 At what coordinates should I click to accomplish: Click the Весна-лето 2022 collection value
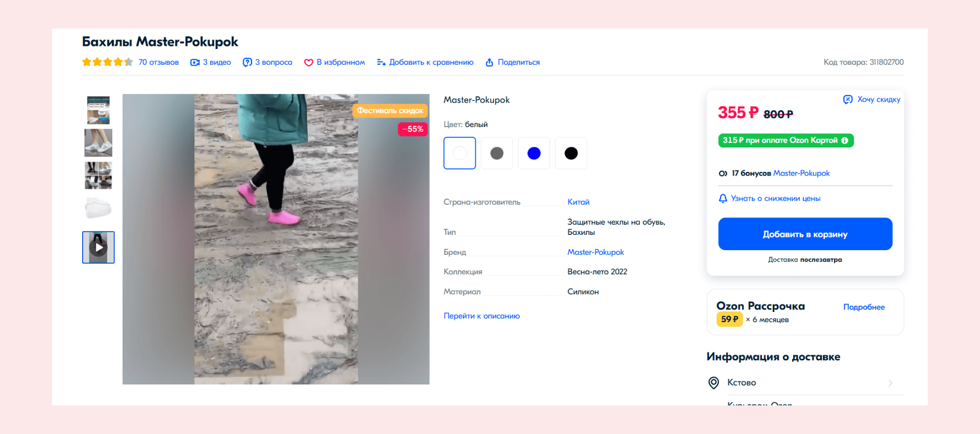(x=597, y=272)
